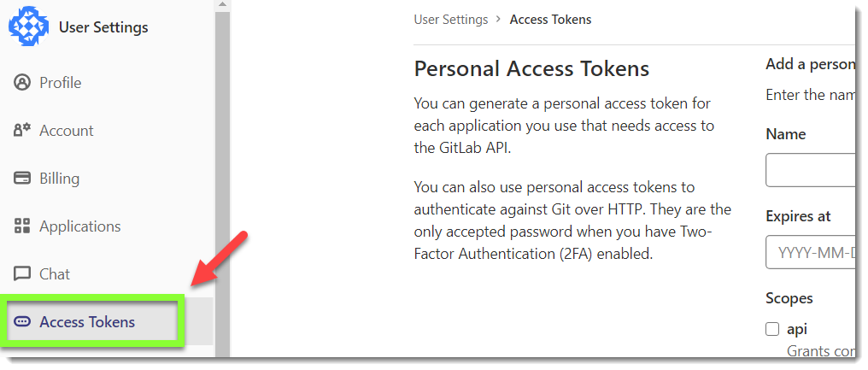Click the User Settings sidebar header

point(103,27)
